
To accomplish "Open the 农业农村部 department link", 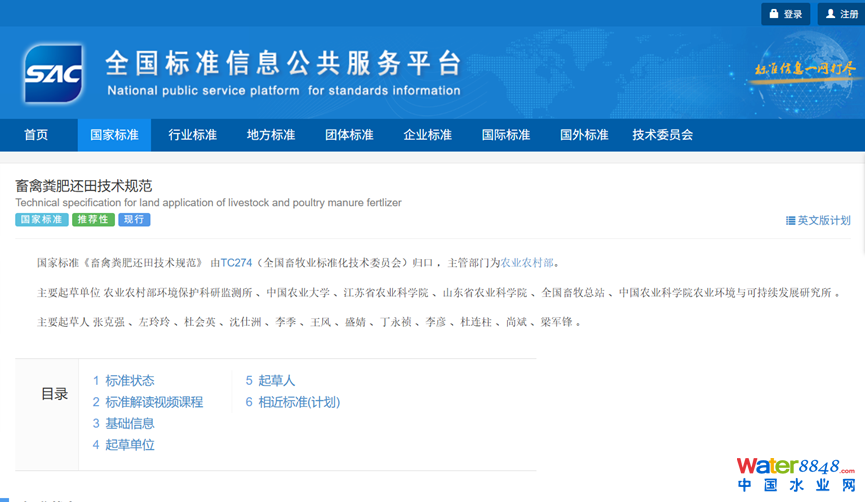I will (x=527, y=263).
